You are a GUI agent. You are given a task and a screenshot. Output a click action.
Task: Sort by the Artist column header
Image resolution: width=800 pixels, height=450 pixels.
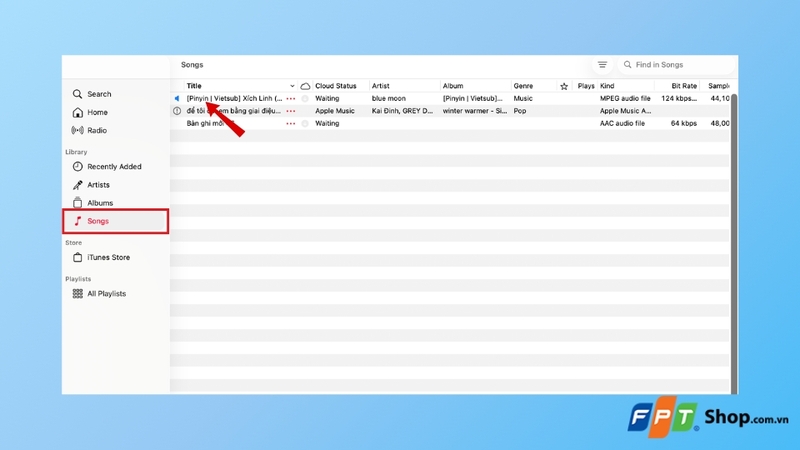coord(381,86)
